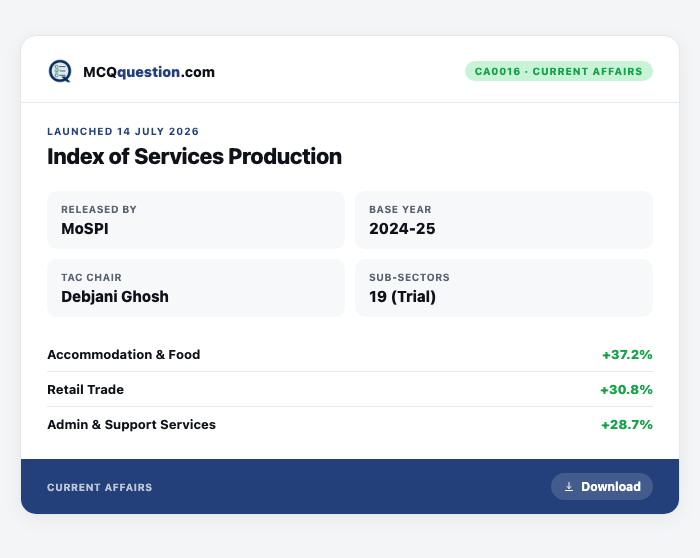Click the Retail Trade row
Image resolution: width=700 pixels, height=558 pixels.
click(x=350, y=389)
